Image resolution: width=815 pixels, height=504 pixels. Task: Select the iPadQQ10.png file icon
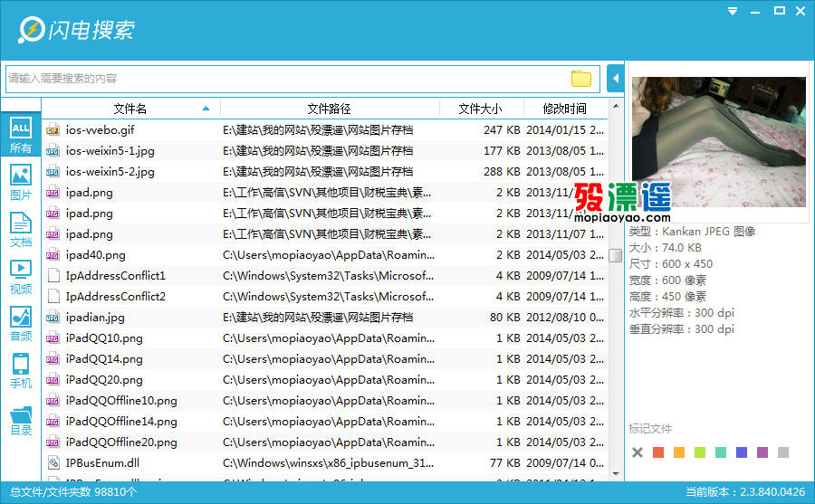(53, 338)
